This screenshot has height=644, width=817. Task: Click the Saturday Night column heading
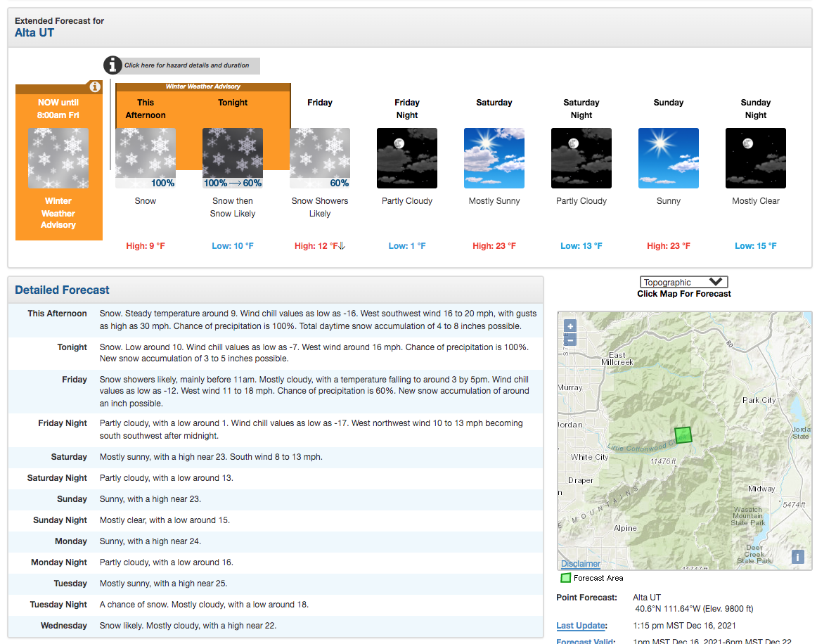(581, 109)
